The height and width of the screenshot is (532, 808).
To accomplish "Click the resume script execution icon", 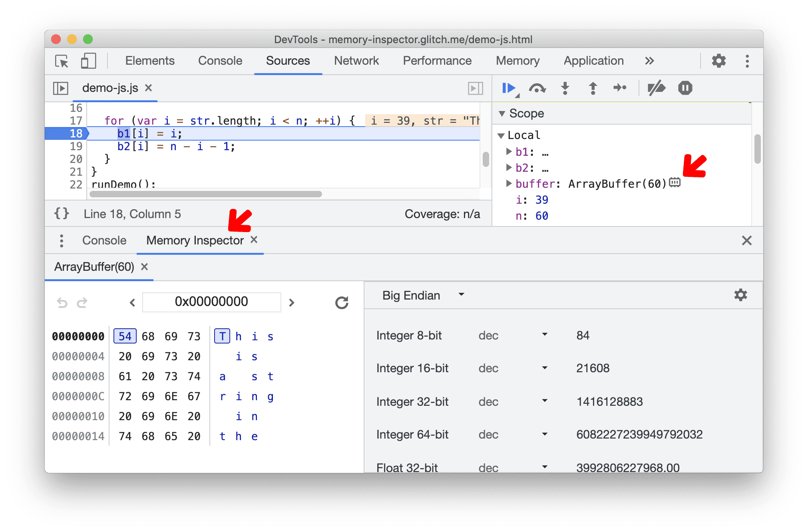I will (x=510, y=89).
